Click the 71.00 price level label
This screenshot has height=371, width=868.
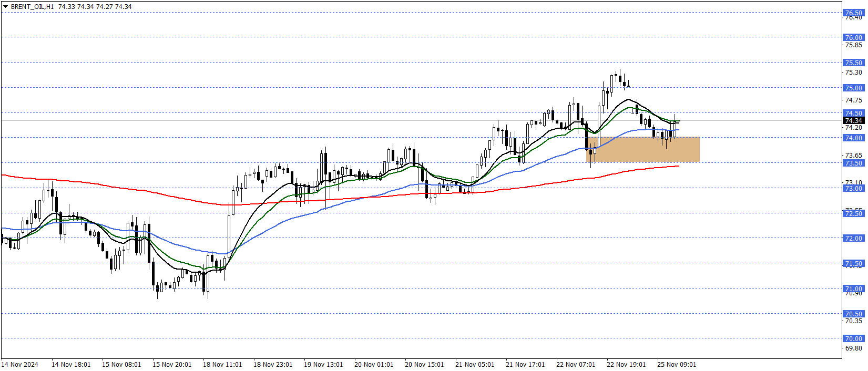pyautogui.click(x=853, y=288)
